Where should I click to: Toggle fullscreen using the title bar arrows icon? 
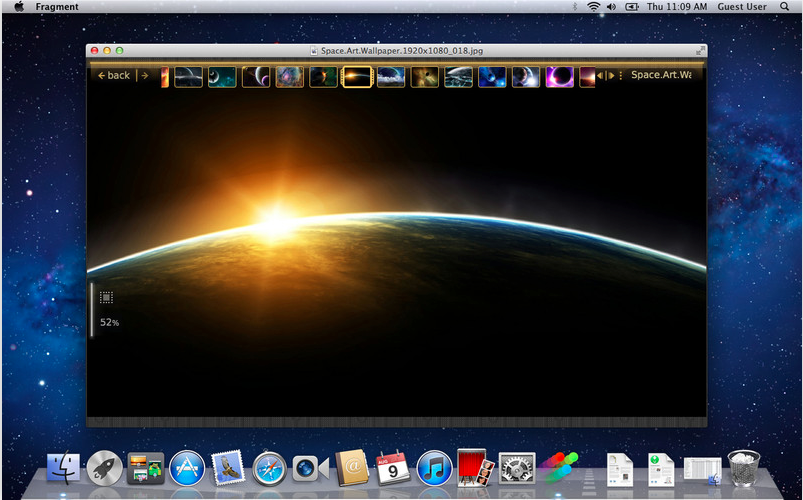pos(699,50)
